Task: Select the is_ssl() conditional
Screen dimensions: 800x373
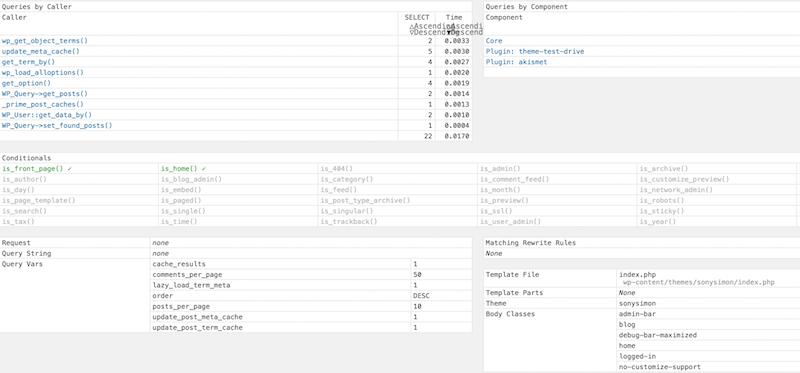Action: (496, 211)
